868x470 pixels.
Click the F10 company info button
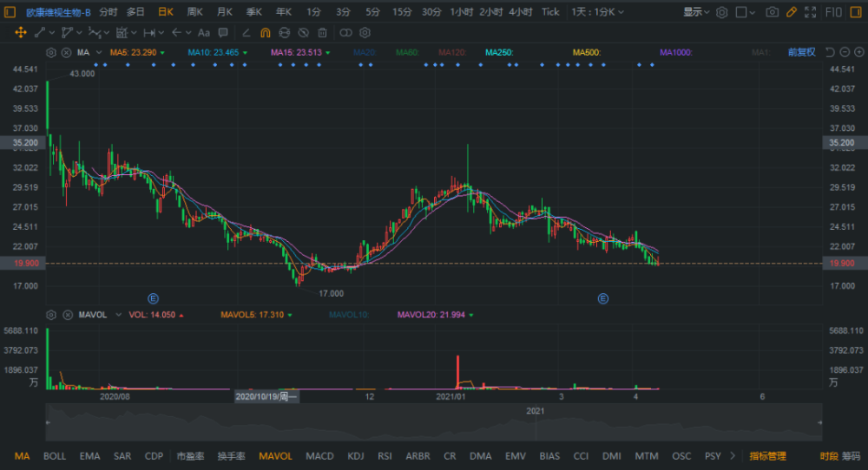tap(833, 11)
